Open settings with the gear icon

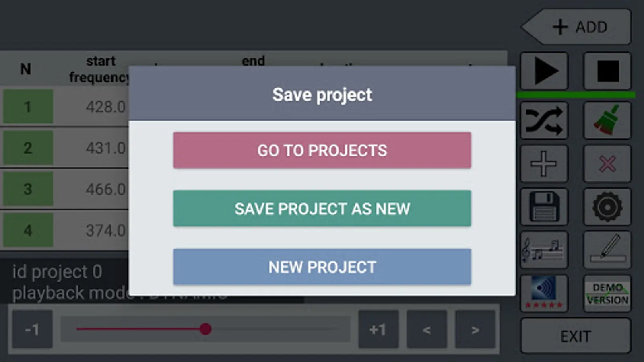tap(607, 207)
